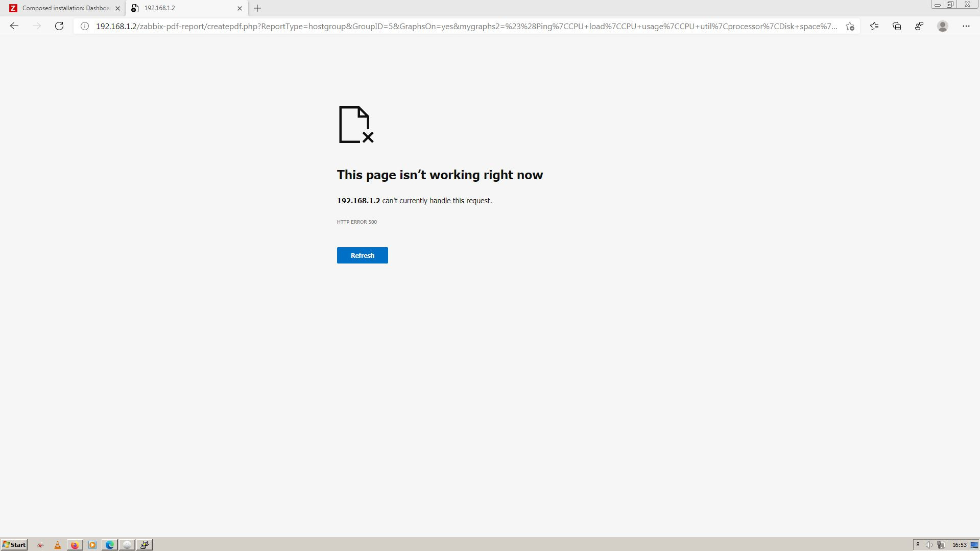Image resolution: width=980 pixels, height=551 pixels.
Task: Open the feedback icon in the toolbar
Action: coord(919,26)
